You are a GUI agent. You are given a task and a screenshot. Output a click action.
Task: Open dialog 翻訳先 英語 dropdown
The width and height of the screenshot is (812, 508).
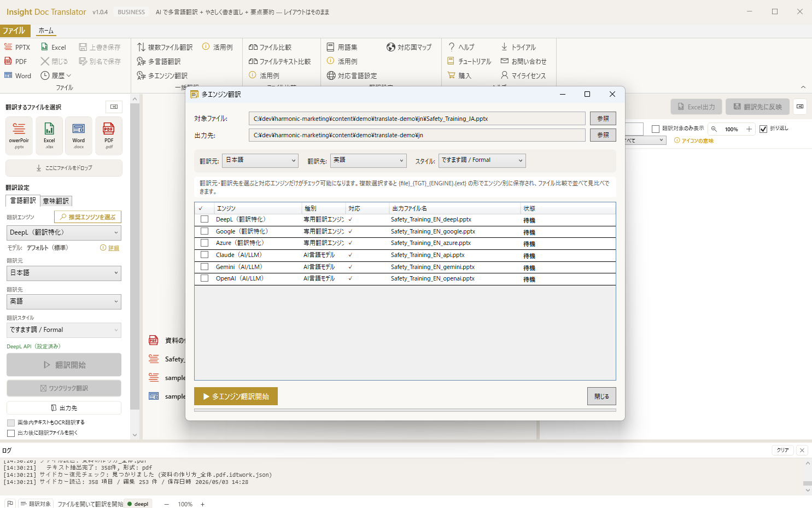(369, 160)
